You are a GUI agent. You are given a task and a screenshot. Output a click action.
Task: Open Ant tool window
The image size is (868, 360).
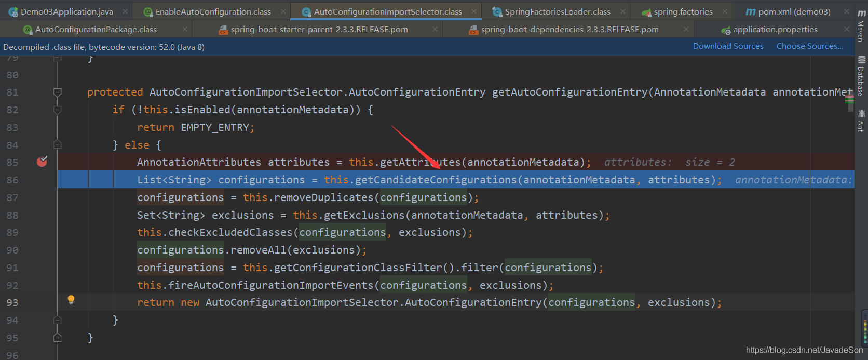coord(861,120)
